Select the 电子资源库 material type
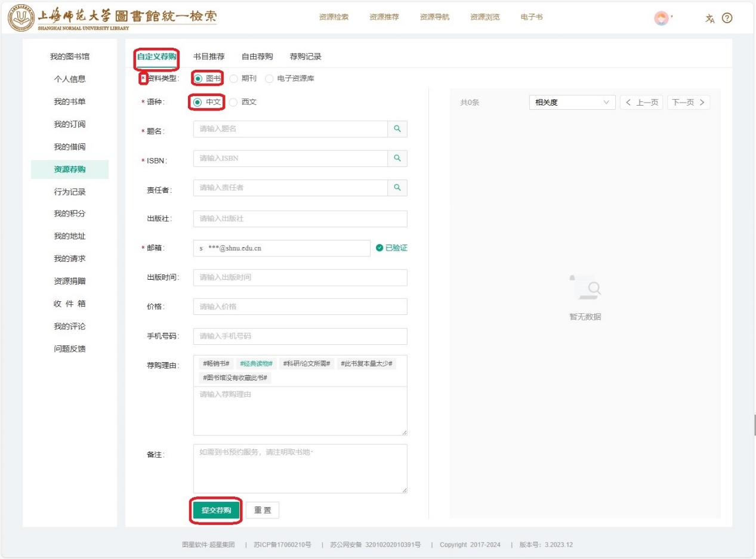756x559 pixels. click(270, 79)
